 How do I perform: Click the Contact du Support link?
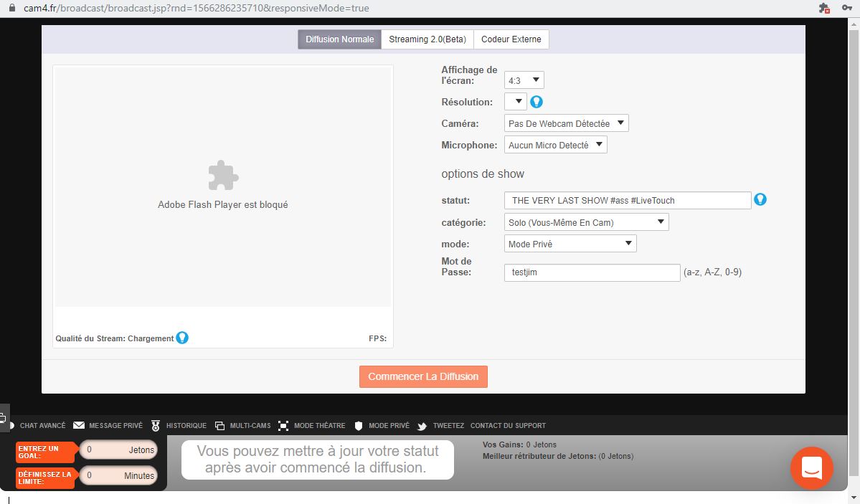508,426
